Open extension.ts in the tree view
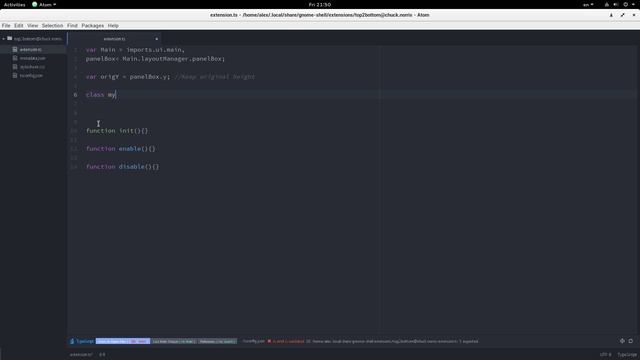 tap(31, 49)
